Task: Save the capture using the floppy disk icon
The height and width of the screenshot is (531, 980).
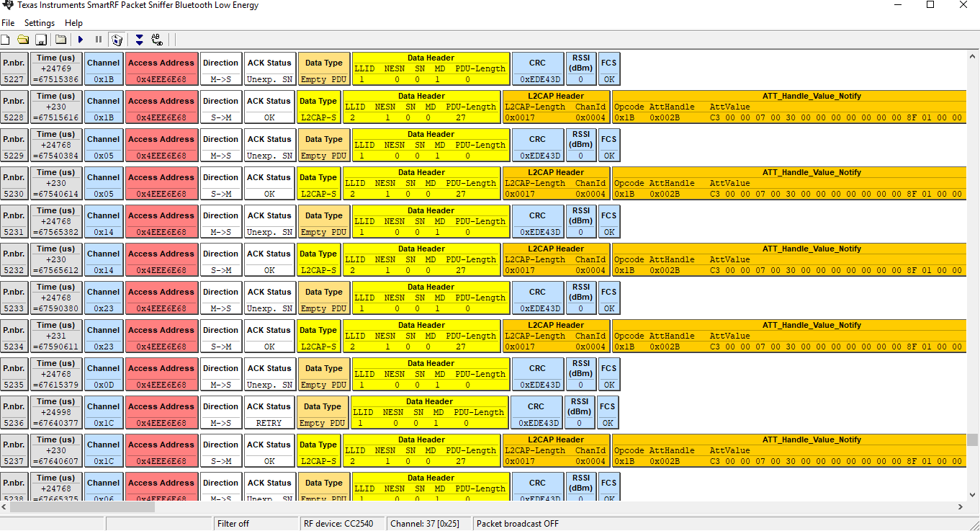Action: [41, 40]
